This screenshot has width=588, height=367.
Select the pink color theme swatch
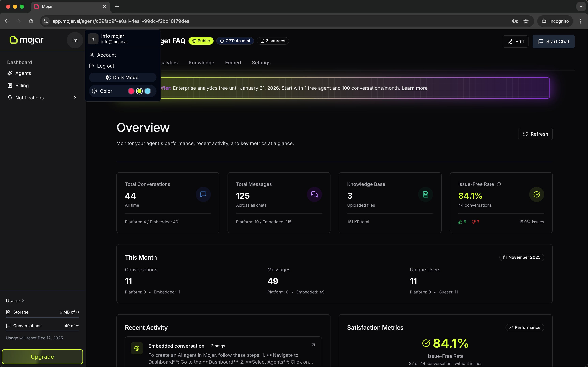(x=131, y=91)
